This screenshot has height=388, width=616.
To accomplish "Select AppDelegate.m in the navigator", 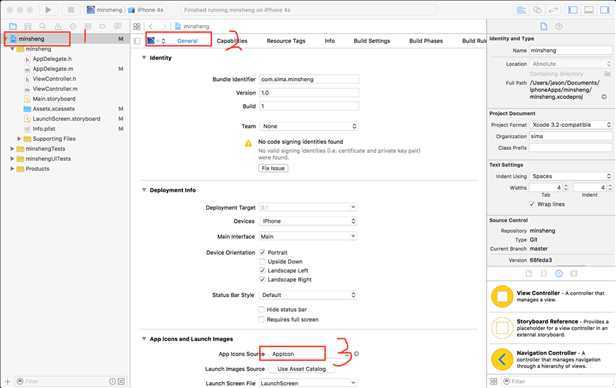I will [53, 69].
